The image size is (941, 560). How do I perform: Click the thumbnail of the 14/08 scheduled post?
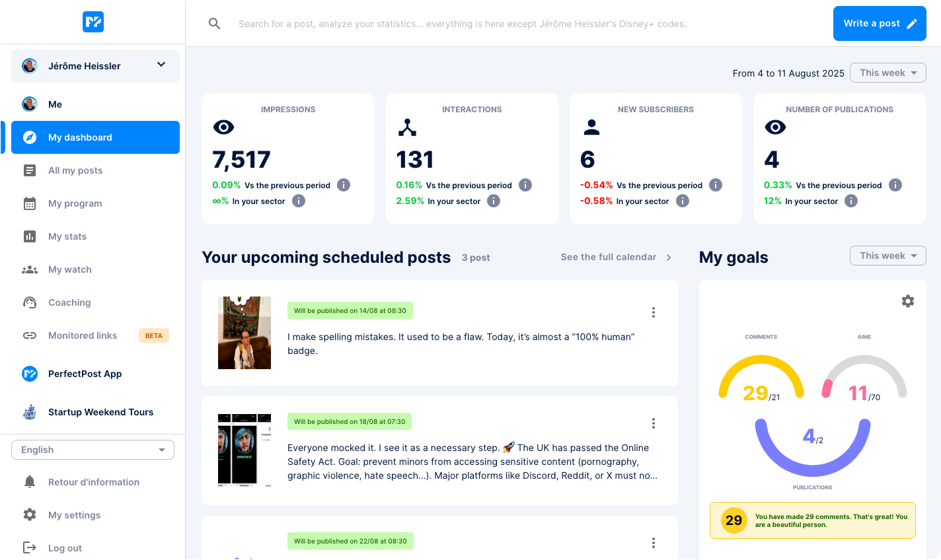pos(245,333)
